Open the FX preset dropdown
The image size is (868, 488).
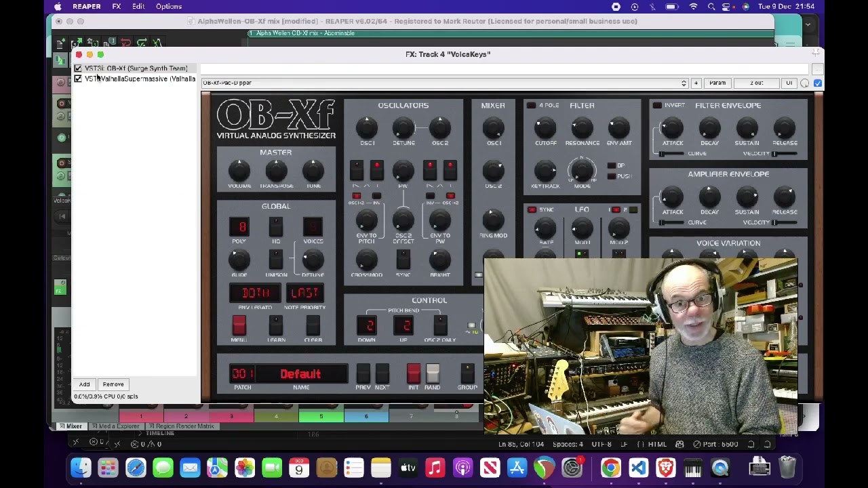coord(444,83)
